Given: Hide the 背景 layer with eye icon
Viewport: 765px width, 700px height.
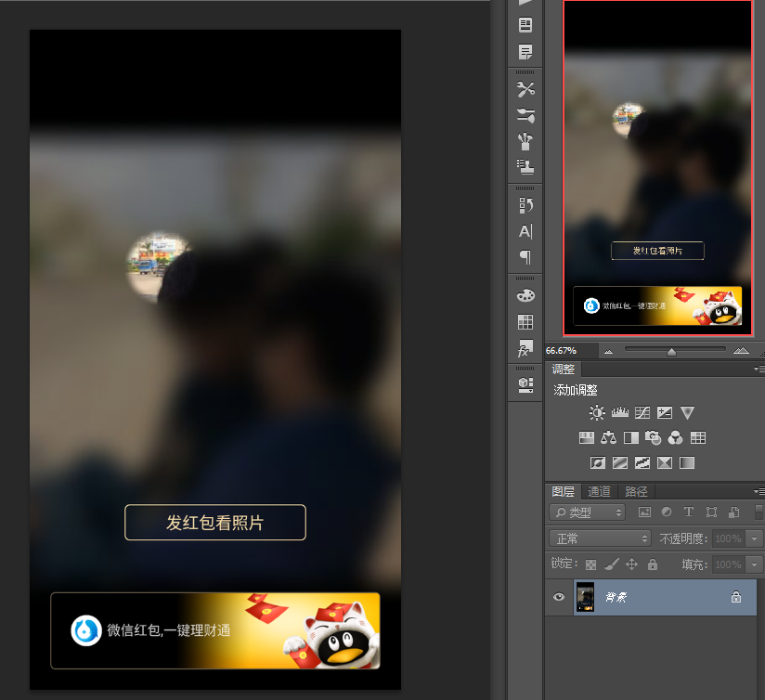Looking at the screenshot, I should click(x=559, y=597).
